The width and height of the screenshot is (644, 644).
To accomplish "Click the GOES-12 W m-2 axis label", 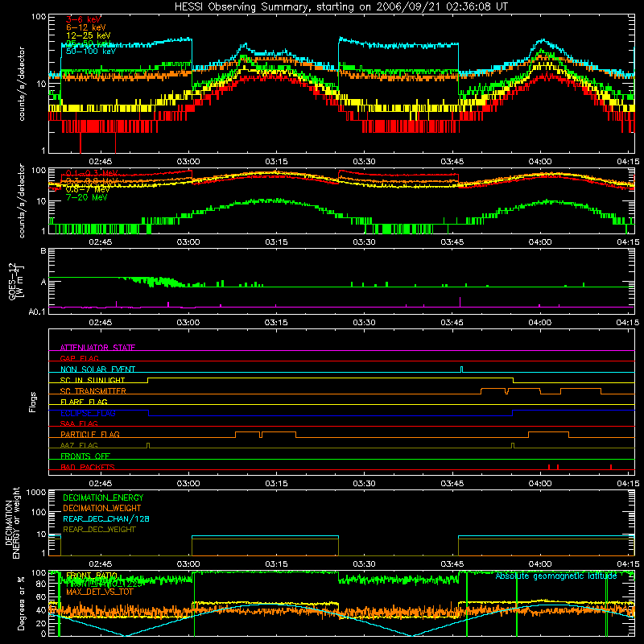I will tap(16, 281).
